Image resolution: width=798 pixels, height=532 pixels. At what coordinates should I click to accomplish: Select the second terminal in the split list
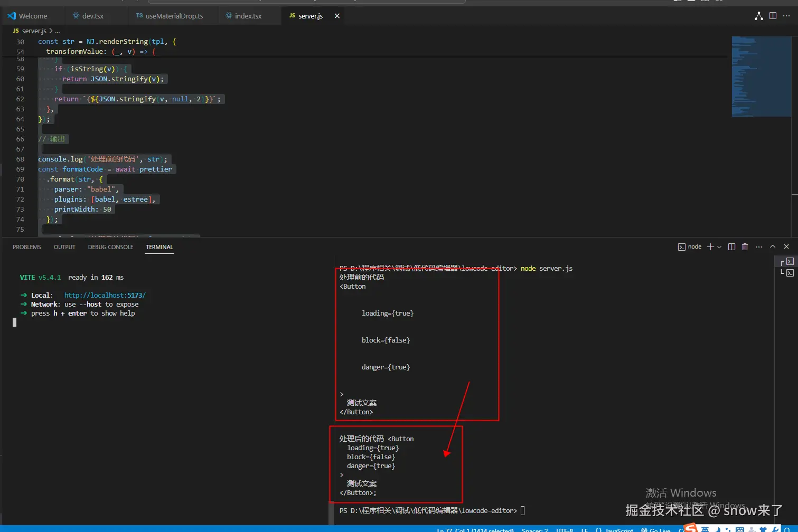(x=787, y=273)
